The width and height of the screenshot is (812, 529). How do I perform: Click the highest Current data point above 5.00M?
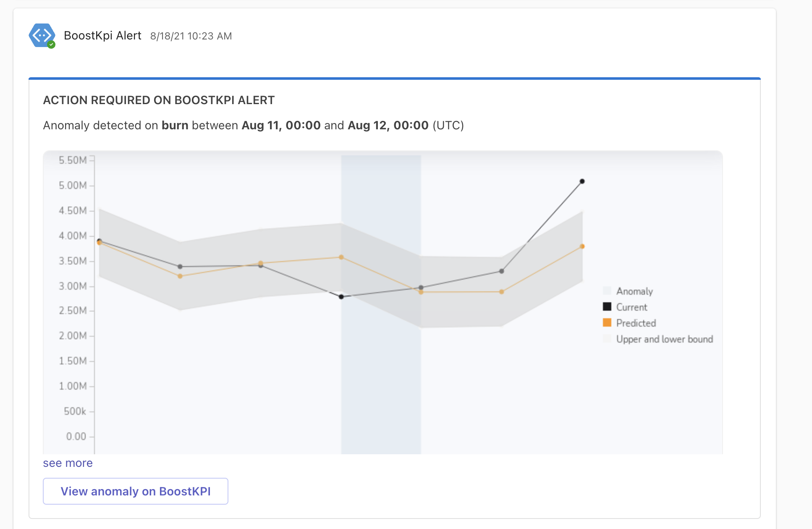coord(582,181)
